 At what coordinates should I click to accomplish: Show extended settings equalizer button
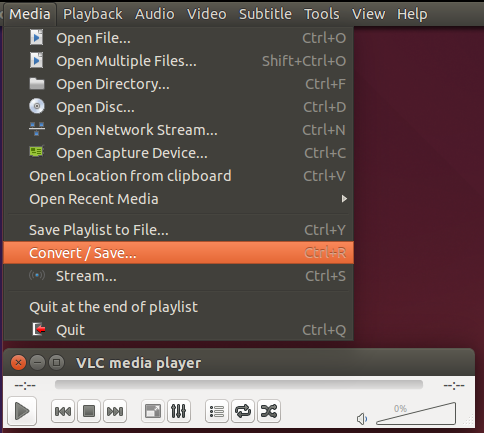(179, 411)
